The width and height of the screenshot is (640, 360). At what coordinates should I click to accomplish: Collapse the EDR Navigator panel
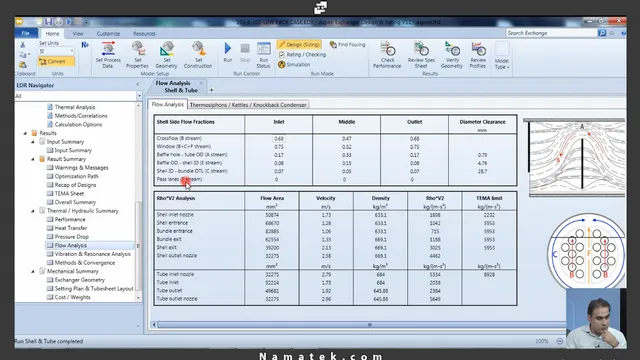tap(138, 85)
